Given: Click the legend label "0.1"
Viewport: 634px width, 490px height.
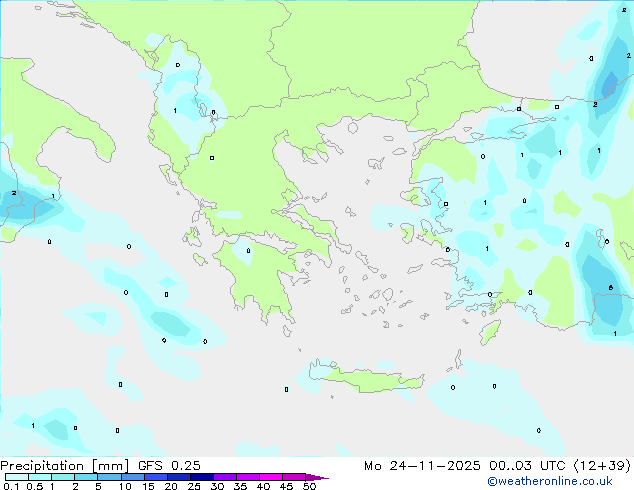Looking at the screenshot, I should point(11,486).
